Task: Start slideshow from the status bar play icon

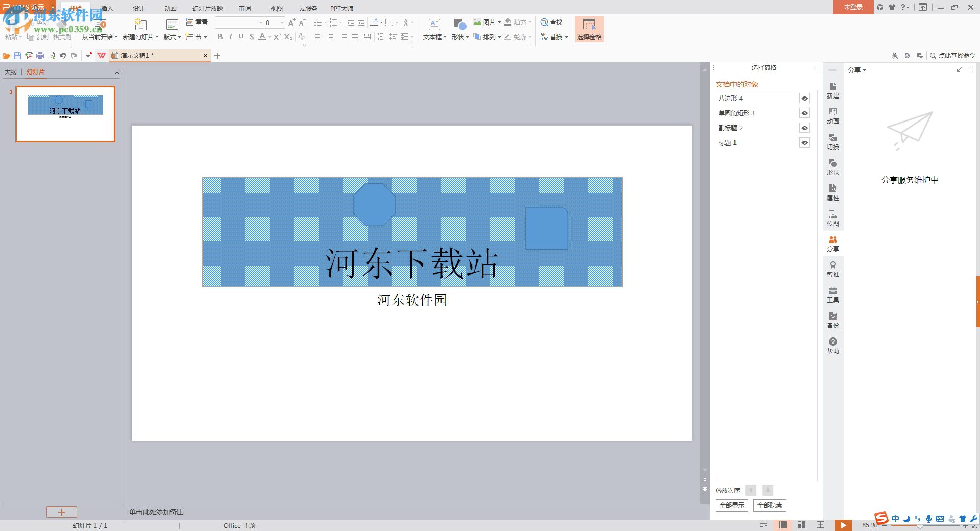Action: point(844,525)
